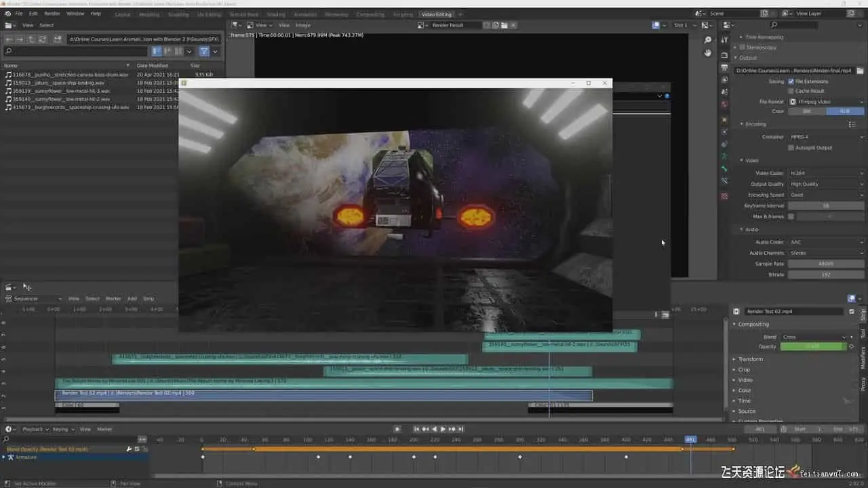This screenshot has width=868, height=488.
Task: Go forward in file browser history
Action: pyautogui.click(x=20, y=39)
